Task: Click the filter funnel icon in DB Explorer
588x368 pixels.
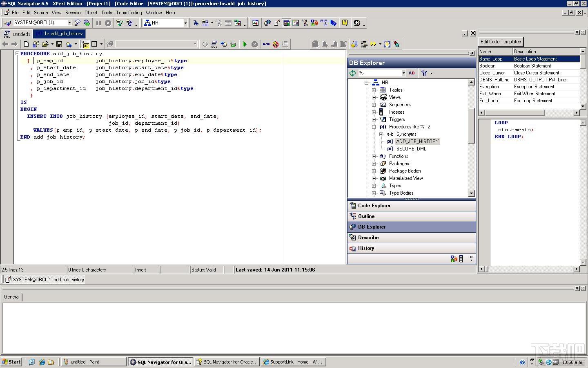Action: click(424, 73)
